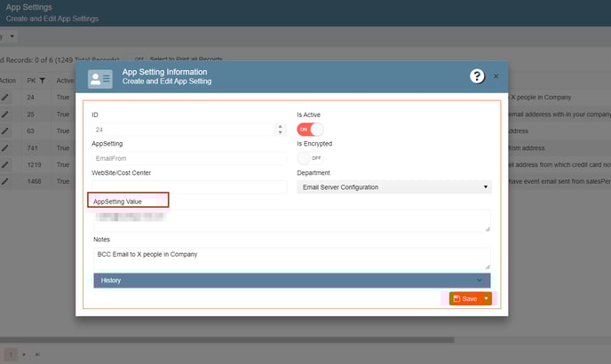The height and width of the screenshot is (364, 611).
Task: Edit row 24 with pencil icon
Action: [x=4, y=97]
